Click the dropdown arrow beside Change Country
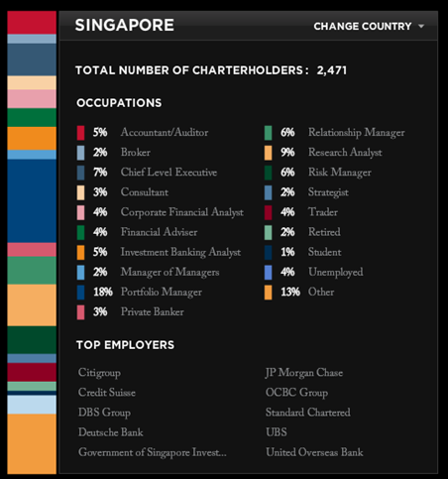 pyautogui.click(x=421, y=26)
